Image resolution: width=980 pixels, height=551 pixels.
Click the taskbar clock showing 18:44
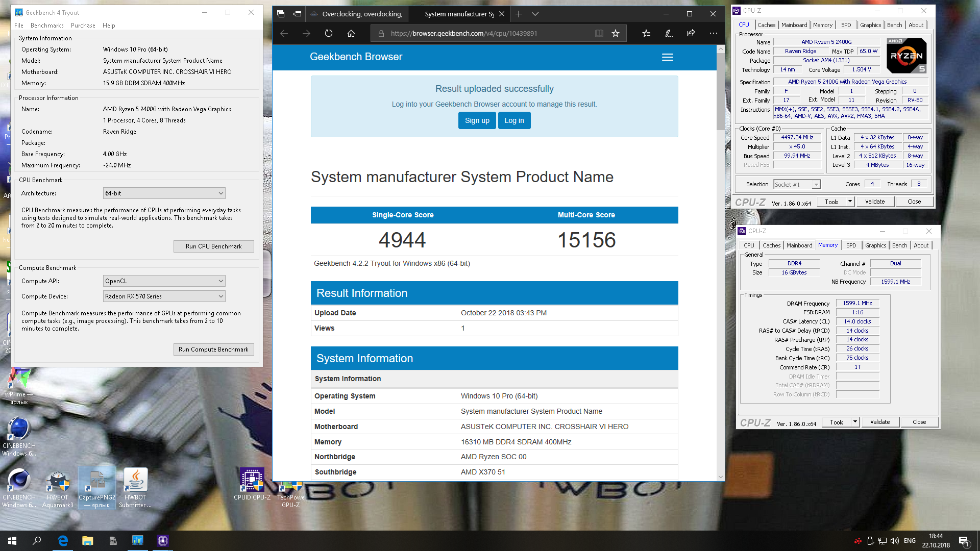pyautogui.click(x=936, y=541)
